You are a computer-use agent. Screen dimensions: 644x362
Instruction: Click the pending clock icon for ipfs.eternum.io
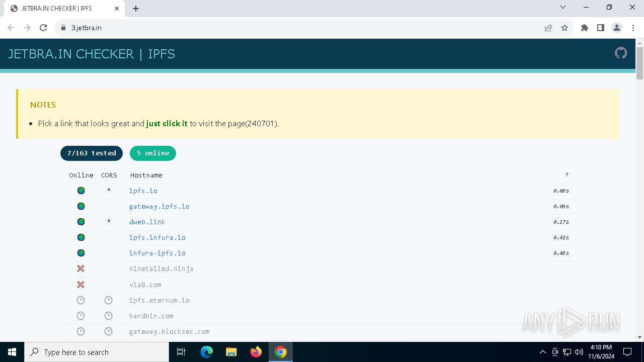click(x=80, y=300)
